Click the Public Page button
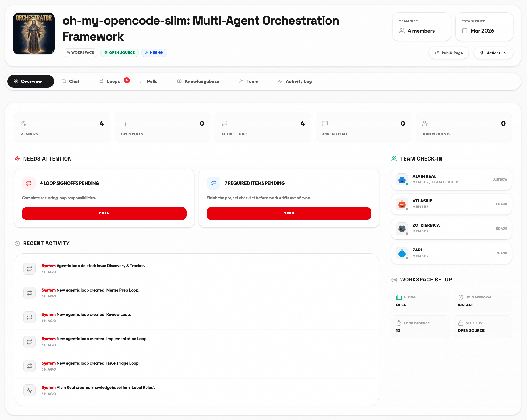Viewport: 527px width, 420px height. 448,53
